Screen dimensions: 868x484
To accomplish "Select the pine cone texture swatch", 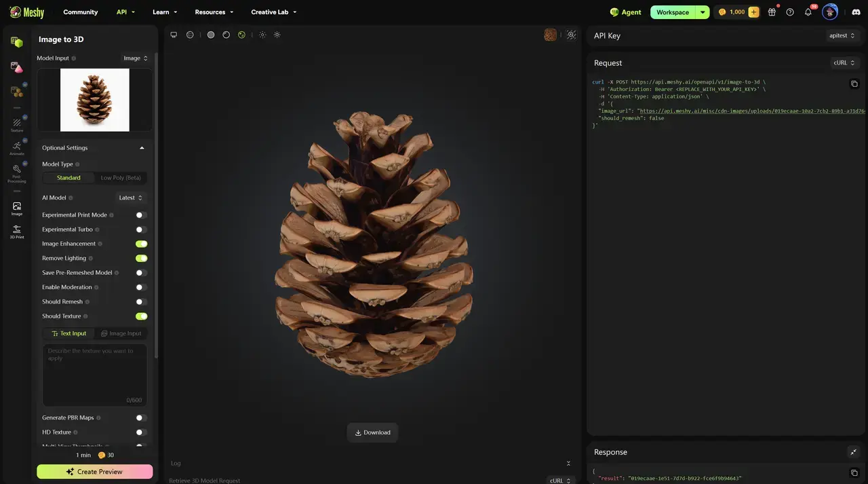I will coord(550,35).
